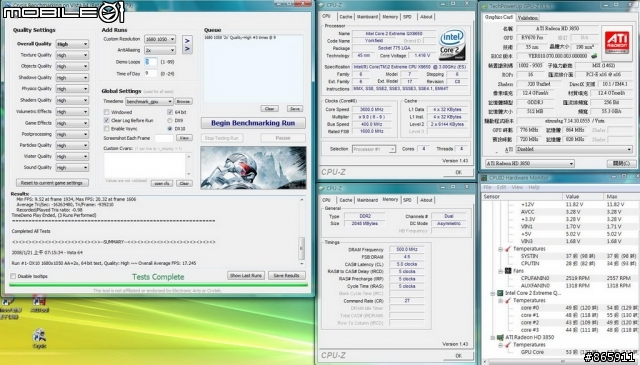The width and height of the screenshot is (640, 365).
Task: Select the DX10 radio button
Action: tap(170, 129)
